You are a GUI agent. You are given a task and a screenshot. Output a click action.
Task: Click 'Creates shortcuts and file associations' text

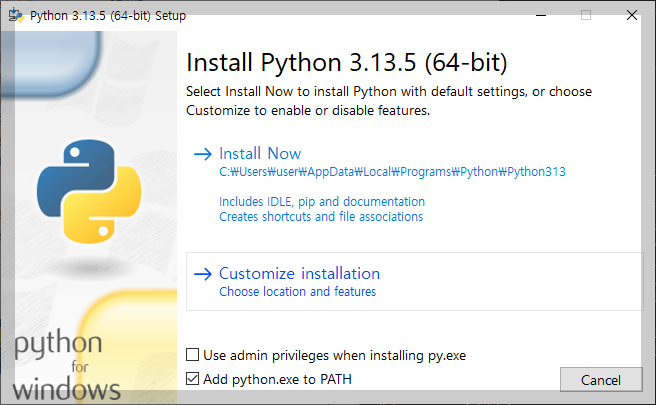[x=321, y=217]
